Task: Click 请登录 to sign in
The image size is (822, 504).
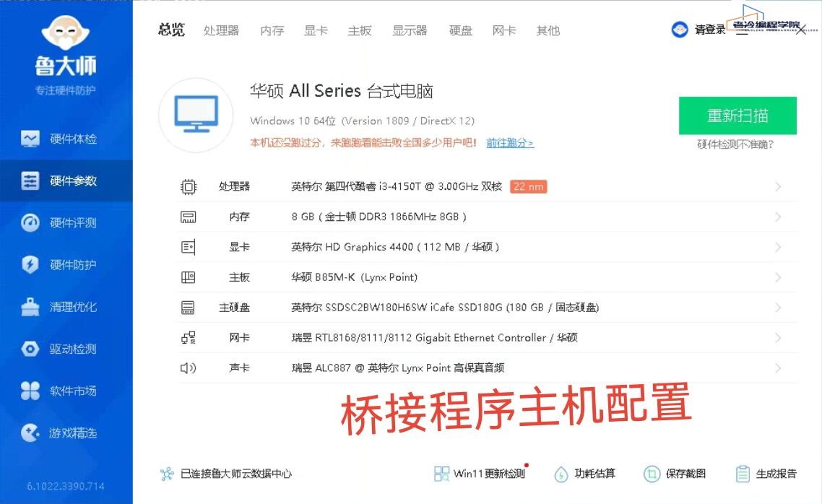Action: (710, 30)
